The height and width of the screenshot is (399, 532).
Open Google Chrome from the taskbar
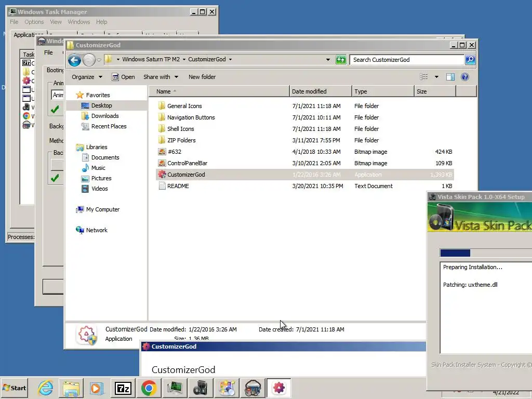pos(149,388)
